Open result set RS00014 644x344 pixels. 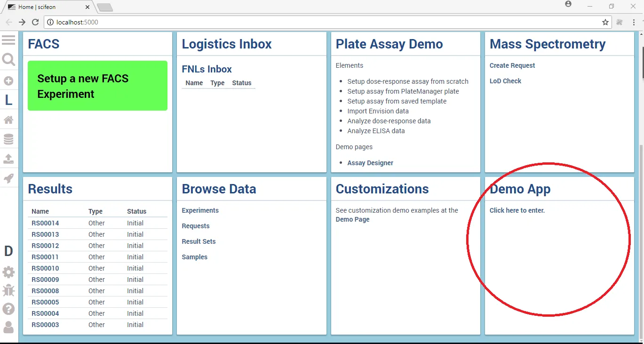click(45, 223)
